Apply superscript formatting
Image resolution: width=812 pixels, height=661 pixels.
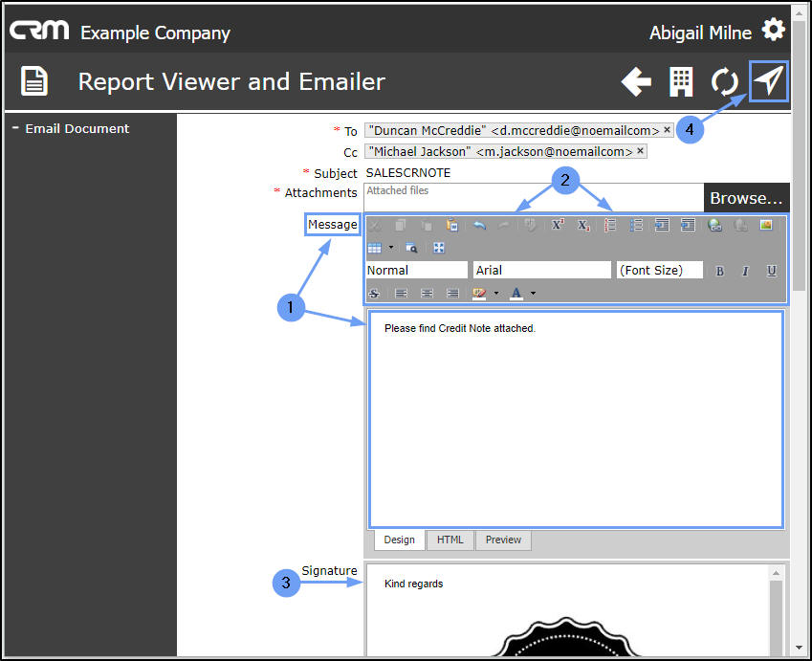coord(558,226)
